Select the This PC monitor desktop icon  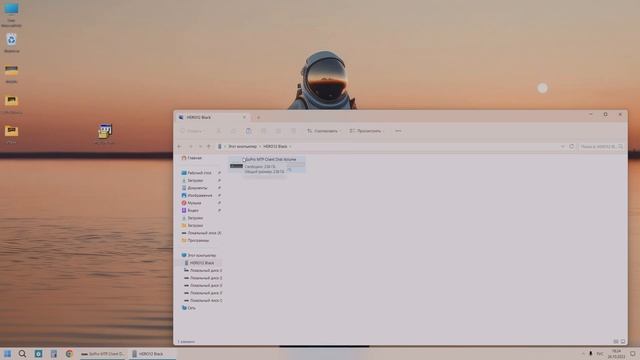tap(11, 14)
